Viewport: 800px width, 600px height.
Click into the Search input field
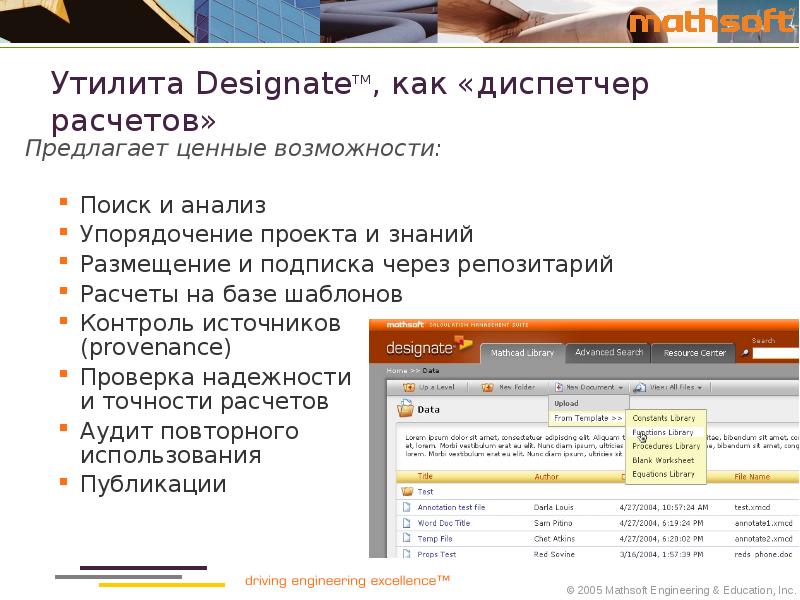point(777,353)
